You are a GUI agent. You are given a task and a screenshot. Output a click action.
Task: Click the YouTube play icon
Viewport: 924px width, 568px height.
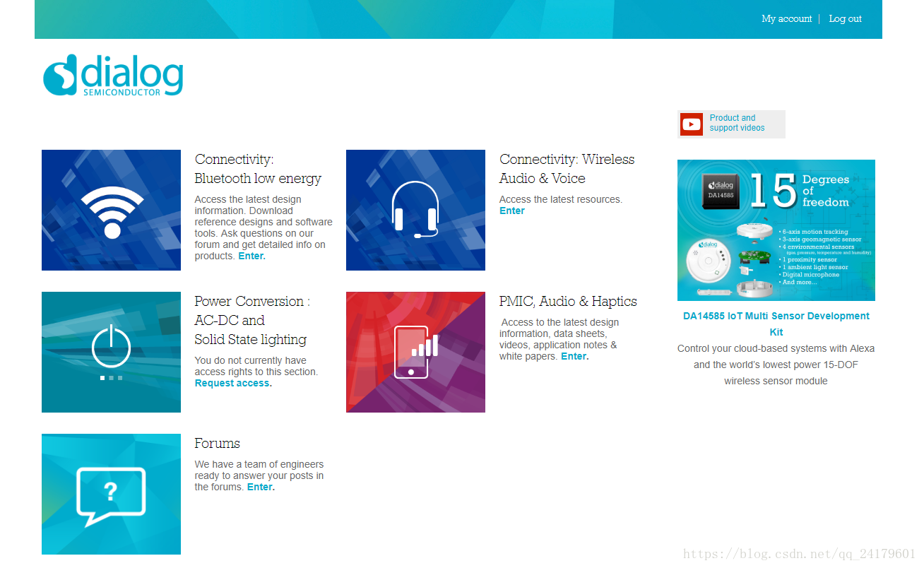coord(692,124)
